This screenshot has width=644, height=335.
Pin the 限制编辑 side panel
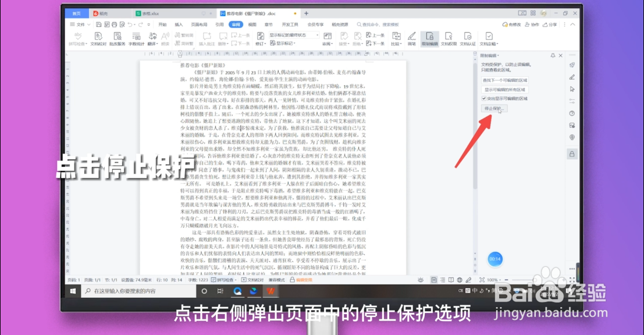(x=553, y=55)
